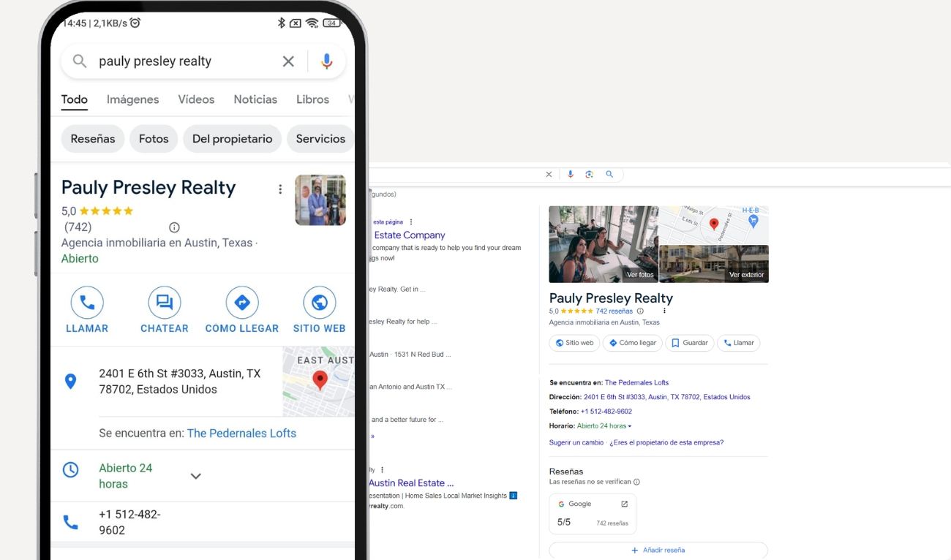This screenshot has width=951, height=560.
Task: Click '¿Eres el propietario de esta empresa?' link
Action: pyautogui.click(x=666, y=442)
